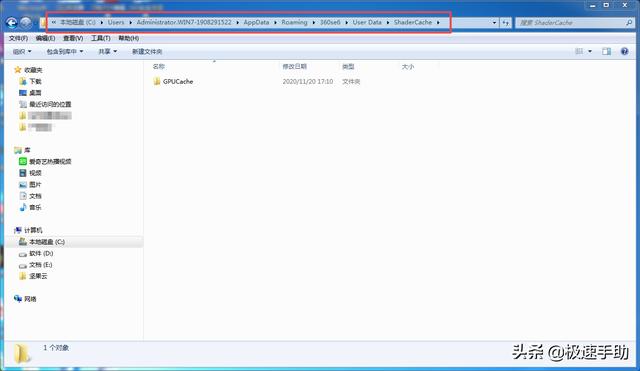Open the 组织 dropdown menu
The image size is (640, 371).
[22, 51]
